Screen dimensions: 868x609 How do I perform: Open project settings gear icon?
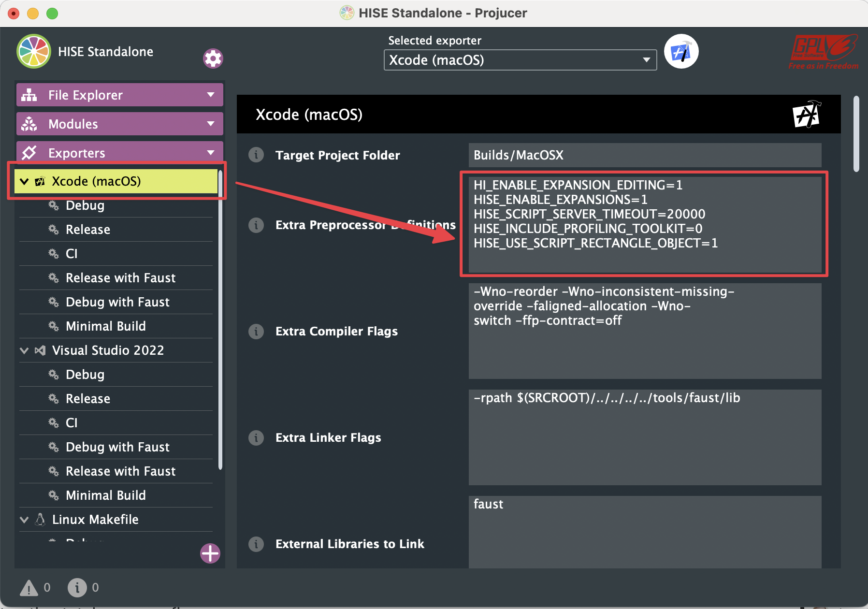pos(213,58)
